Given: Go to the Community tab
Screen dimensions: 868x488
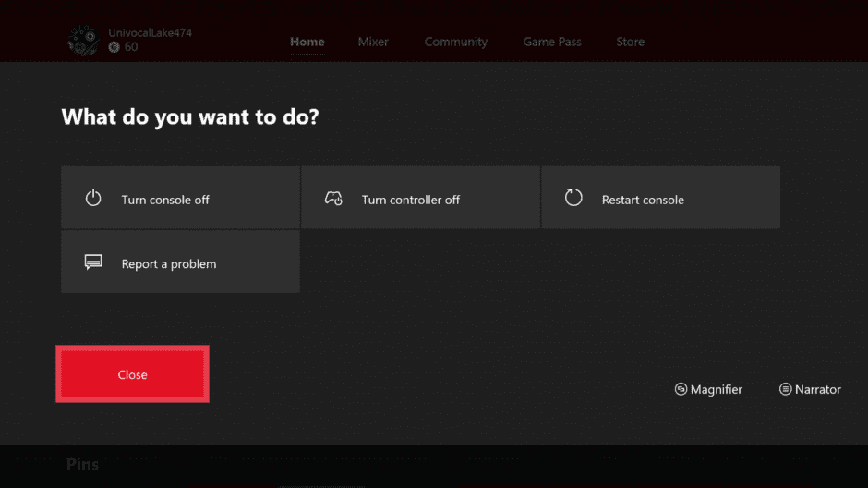Looking at the screenshot, I should [x=455, y=42].
